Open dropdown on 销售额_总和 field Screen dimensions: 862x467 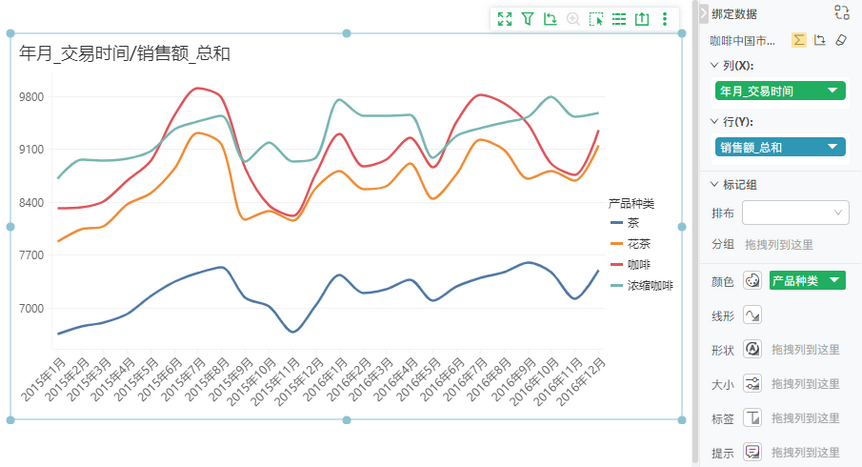832,147
